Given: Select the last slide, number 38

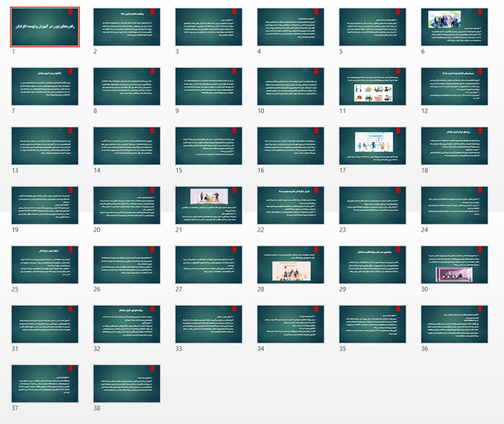Looking at the screenshot, I should (x=127, y=384).
